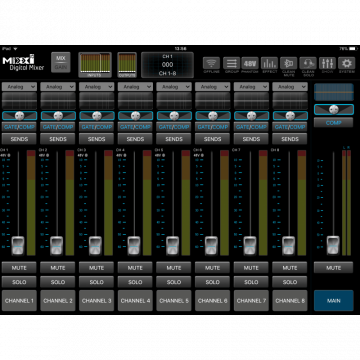Solo channel 7
This screenshot has width=360, height=360.
(x=251, y=282)
